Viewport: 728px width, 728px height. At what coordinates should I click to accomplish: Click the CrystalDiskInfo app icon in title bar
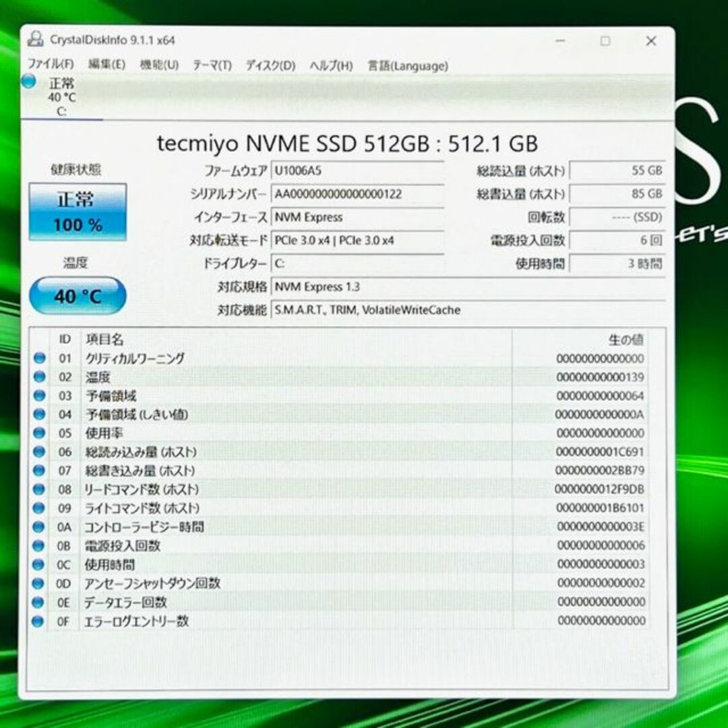[x=35, y=40]
